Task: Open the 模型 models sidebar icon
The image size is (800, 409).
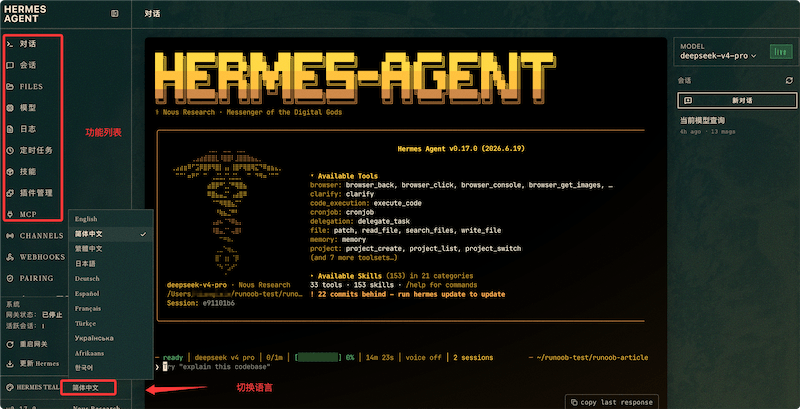Action: point(10,108)
